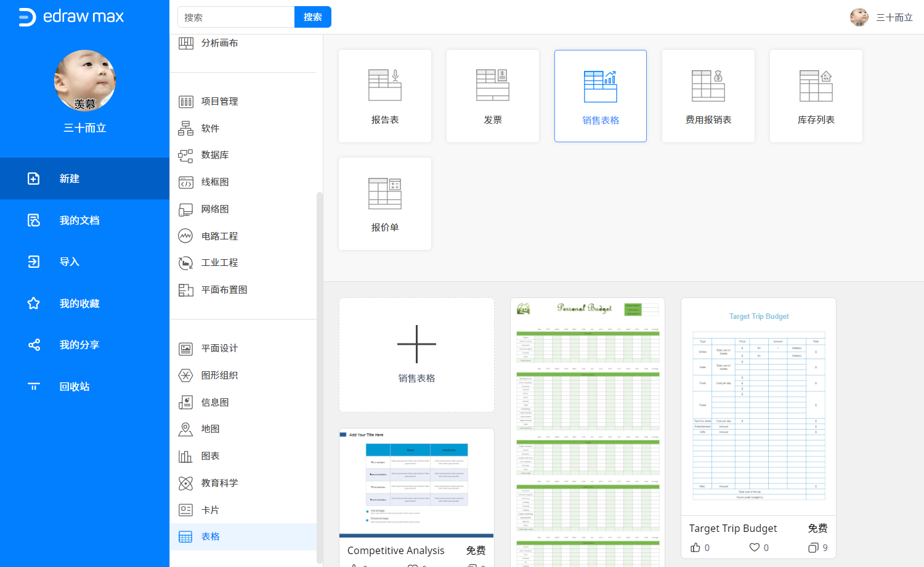
Task: Select the 平面布置图 category icon
Action: point(185,289)
